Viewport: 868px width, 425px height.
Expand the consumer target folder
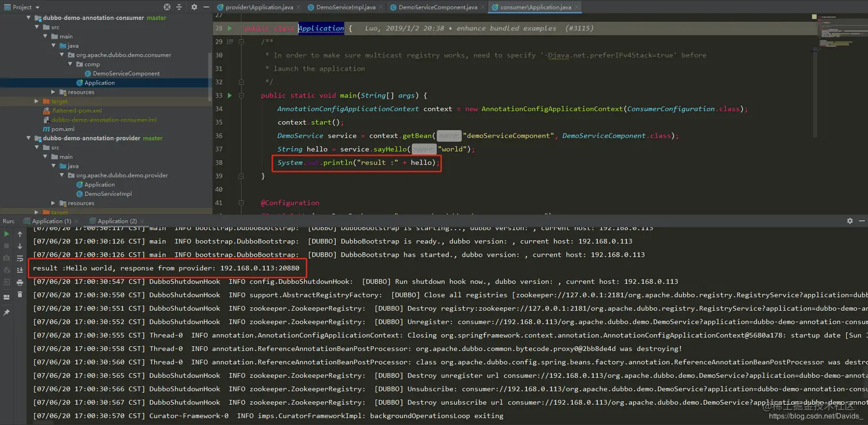click(x=37, y=101)
